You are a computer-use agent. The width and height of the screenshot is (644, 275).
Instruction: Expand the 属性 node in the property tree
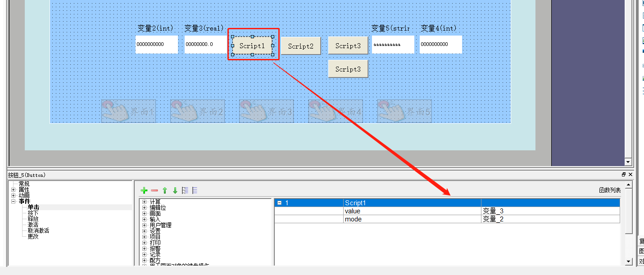(14, 189)
